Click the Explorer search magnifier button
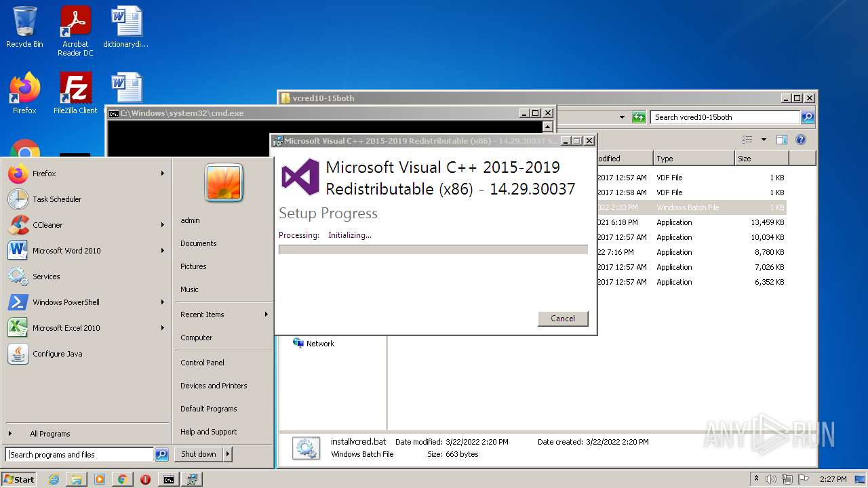The width and height of the screenshot is (868, 488). pyautogui.click(x=808, y=117)
